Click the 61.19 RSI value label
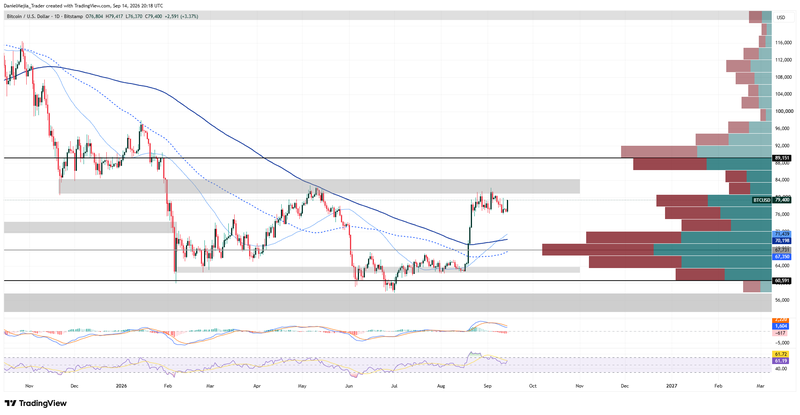800x415 pixels. click(x=781, y=360)
